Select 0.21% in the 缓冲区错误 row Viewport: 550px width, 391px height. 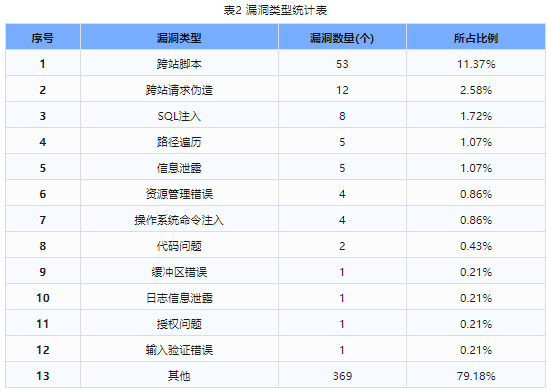476,272
